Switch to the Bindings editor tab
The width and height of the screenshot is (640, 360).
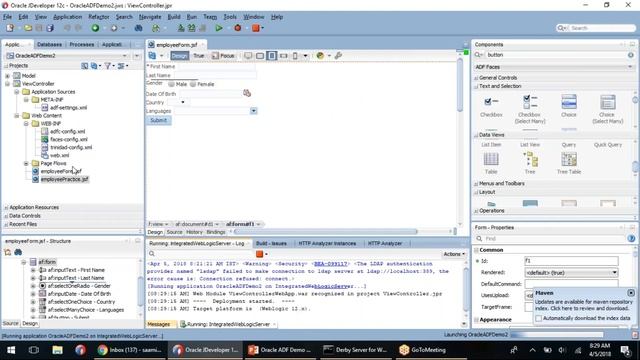pos(216,232)
